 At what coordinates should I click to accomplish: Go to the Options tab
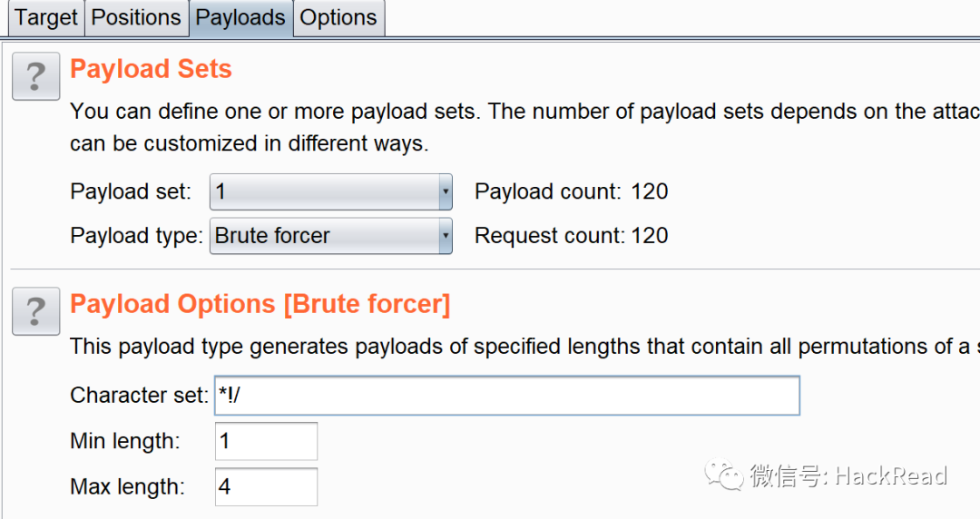(338, 18)
